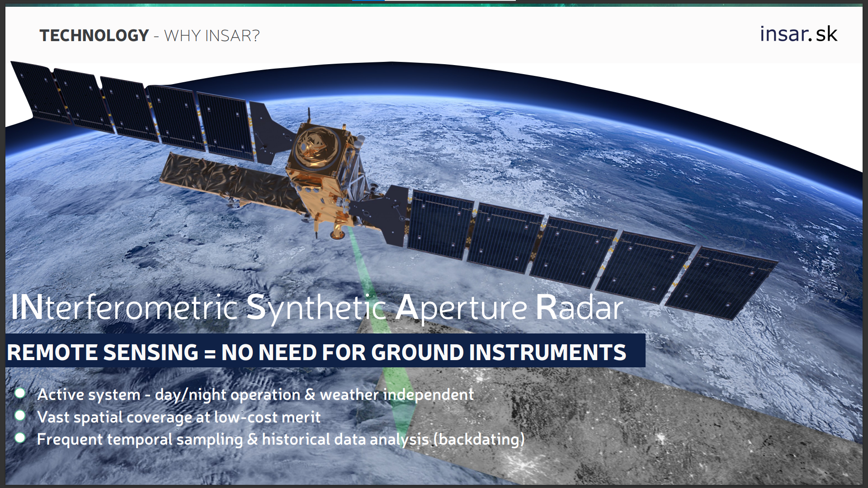Click the WHY INSAR? subtitle text
Screen dimensions: 868x488
[x=212, y=36]
